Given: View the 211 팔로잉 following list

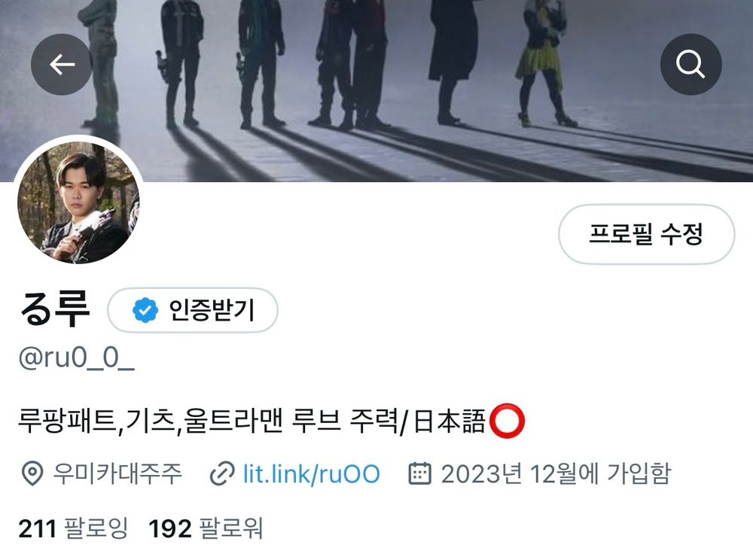Looking at the screenshot, I should [74, 528].
